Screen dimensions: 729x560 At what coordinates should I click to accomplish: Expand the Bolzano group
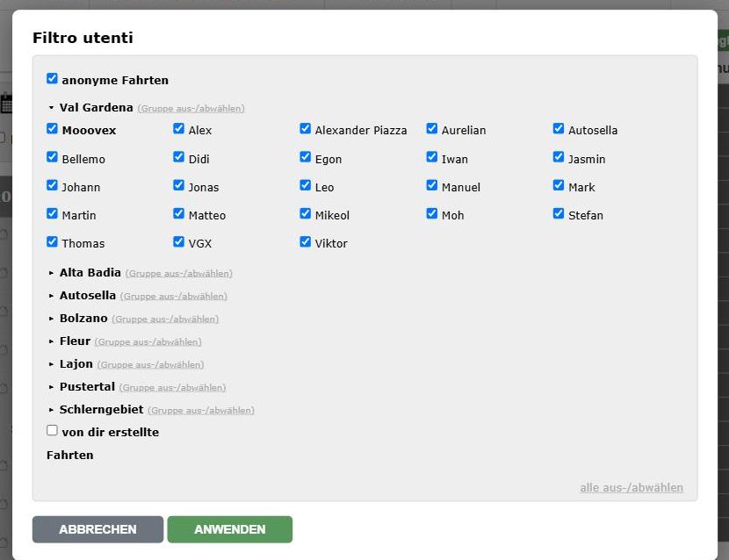coord(51,319)
